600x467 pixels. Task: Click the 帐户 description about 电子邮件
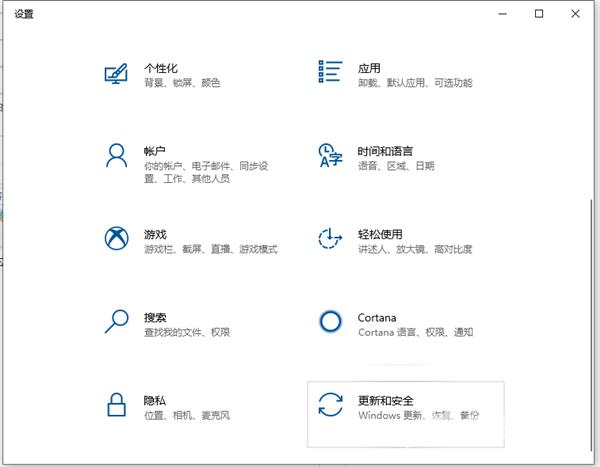(206, 172)
